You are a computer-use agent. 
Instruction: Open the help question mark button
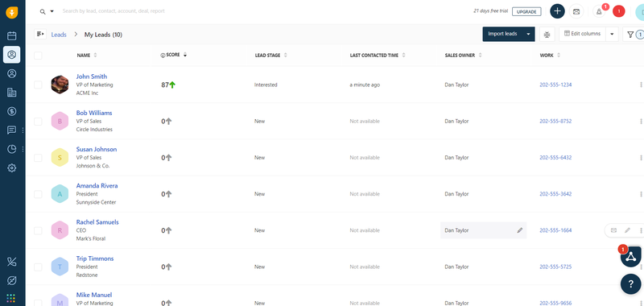tap(630, 283)
